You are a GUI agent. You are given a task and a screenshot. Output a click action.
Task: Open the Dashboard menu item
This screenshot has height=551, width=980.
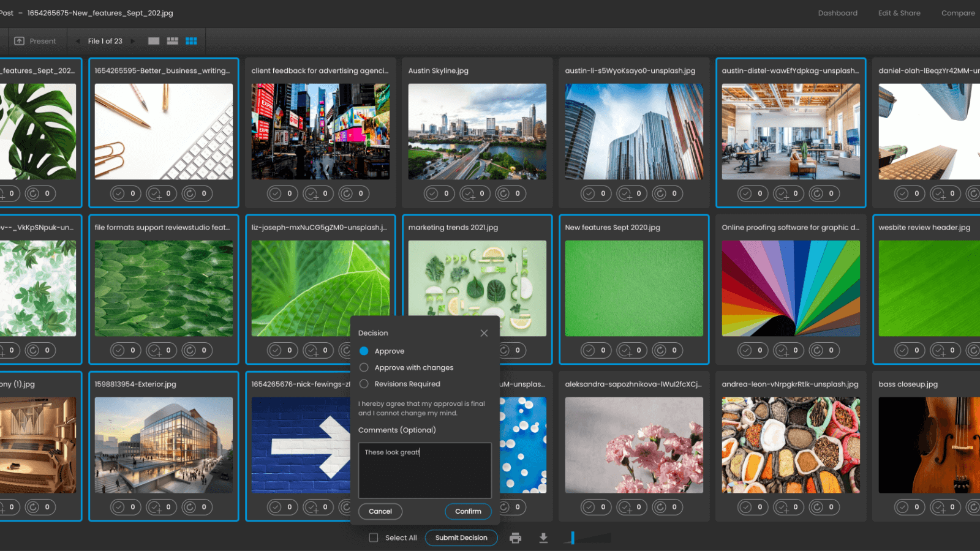point(837,13)
